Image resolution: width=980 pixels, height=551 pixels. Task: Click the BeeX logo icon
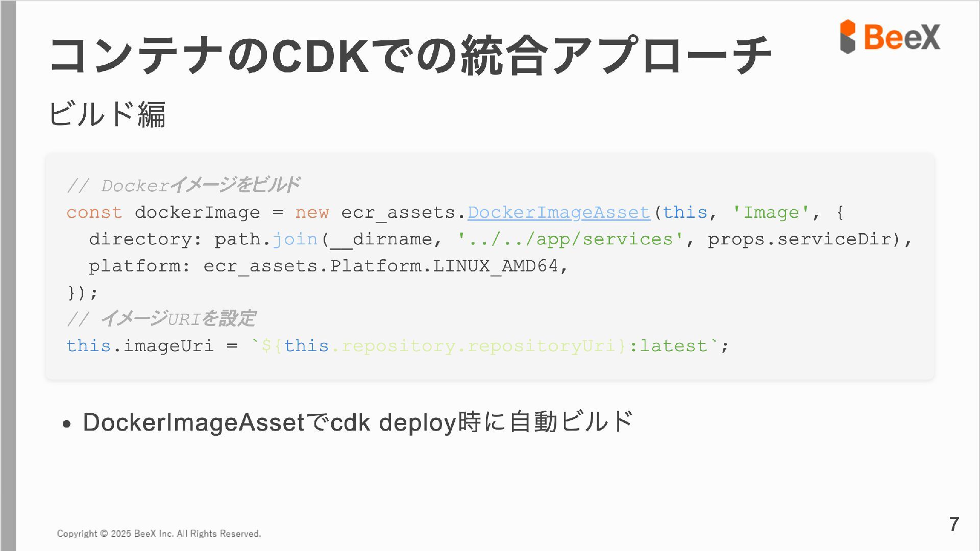(847, 37)
